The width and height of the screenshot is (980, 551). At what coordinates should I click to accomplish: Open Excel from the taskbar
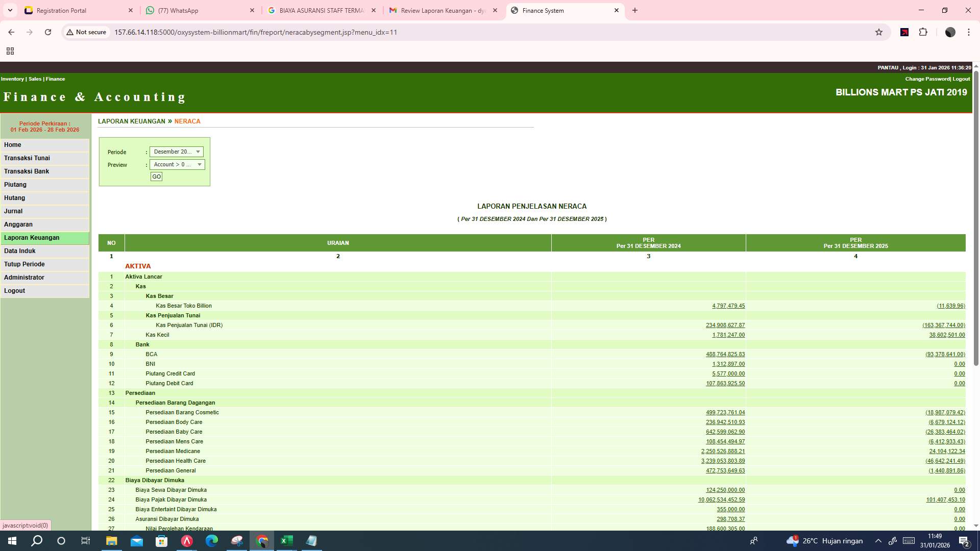click(x=286, y=541)
